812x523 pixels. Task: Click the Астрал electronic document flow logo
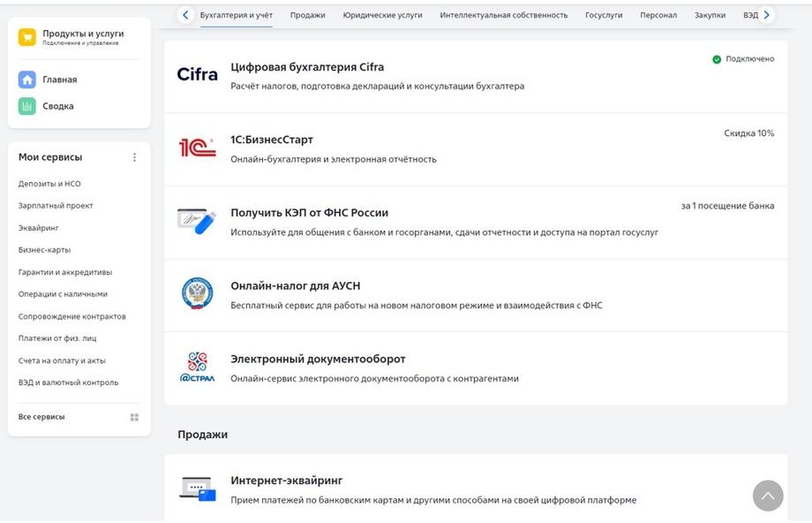click(x=197, y=367)
